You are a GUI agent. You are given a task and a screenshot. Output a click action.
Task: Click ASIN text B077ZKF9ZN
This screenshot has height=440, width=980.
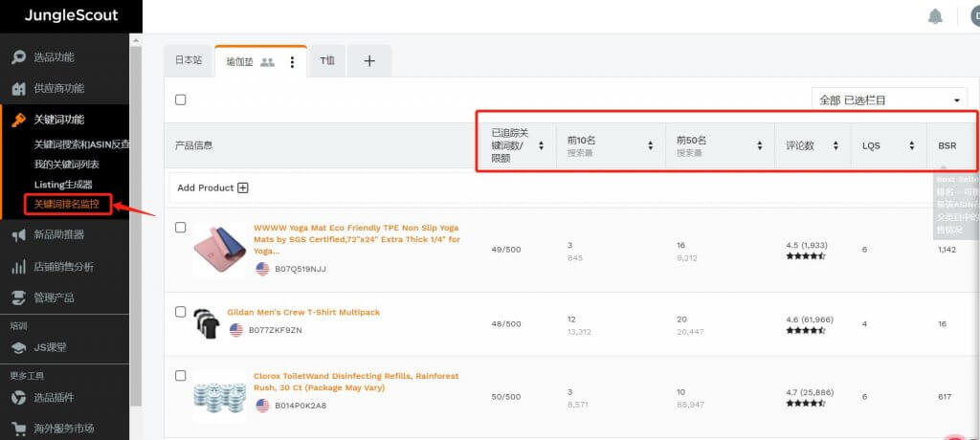(275, 330)
